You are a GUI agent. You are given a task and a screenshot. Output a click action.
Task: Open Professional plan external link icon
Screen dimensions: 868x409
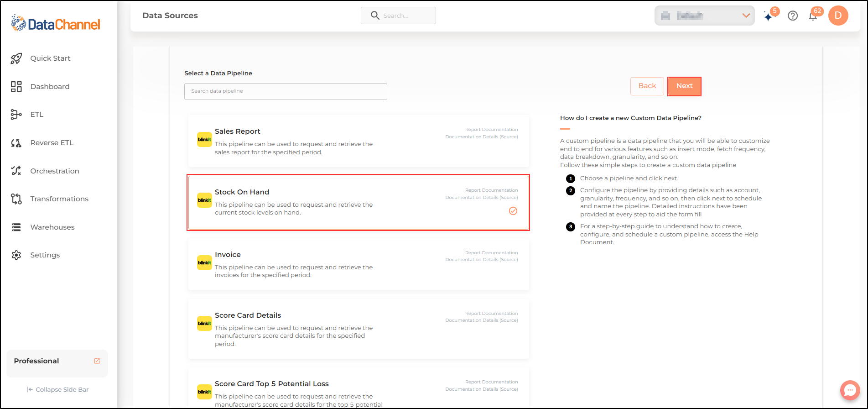(97, 361)
